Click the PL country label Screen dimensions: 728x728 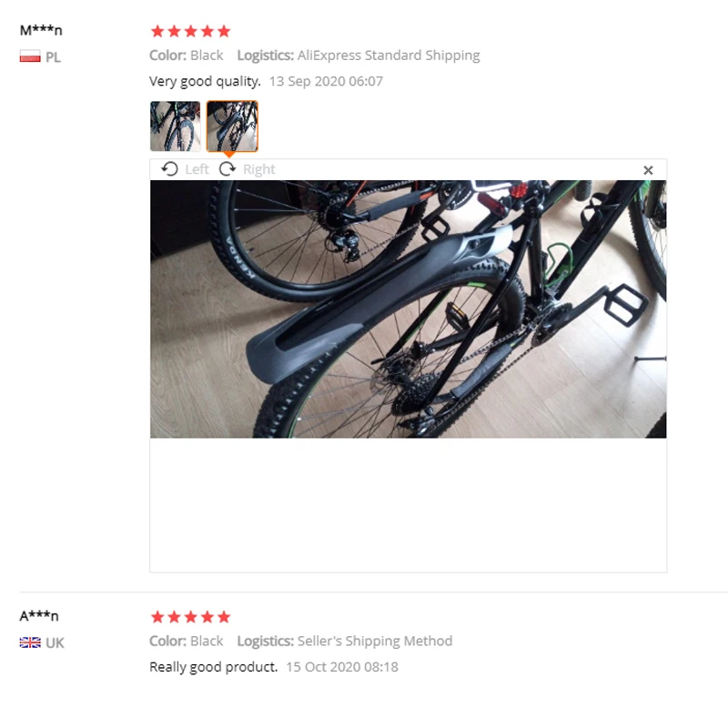53,57
